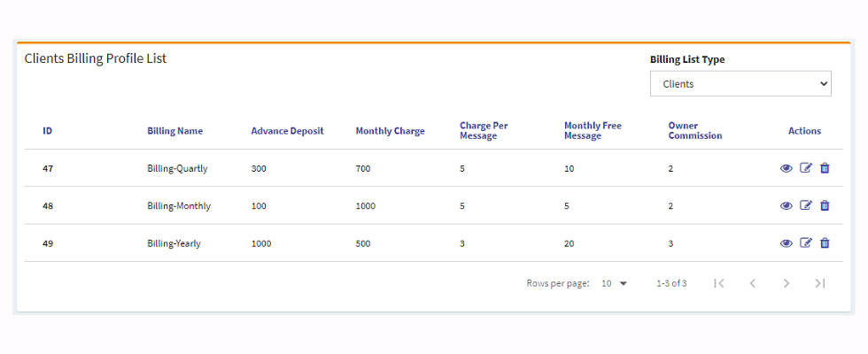Expand the Rows per page selector
868x354 pixels.
[614, 283]
